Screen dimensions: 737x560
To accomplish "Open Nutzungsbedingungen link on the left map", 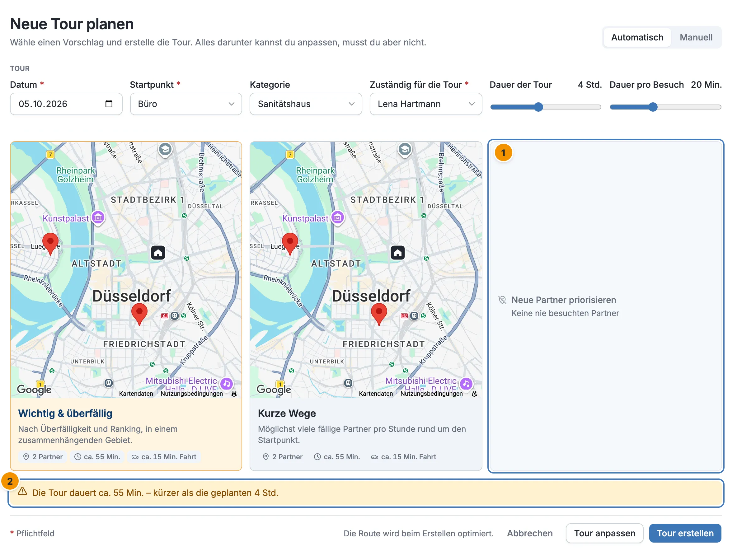I will click(x=192, y=393).
